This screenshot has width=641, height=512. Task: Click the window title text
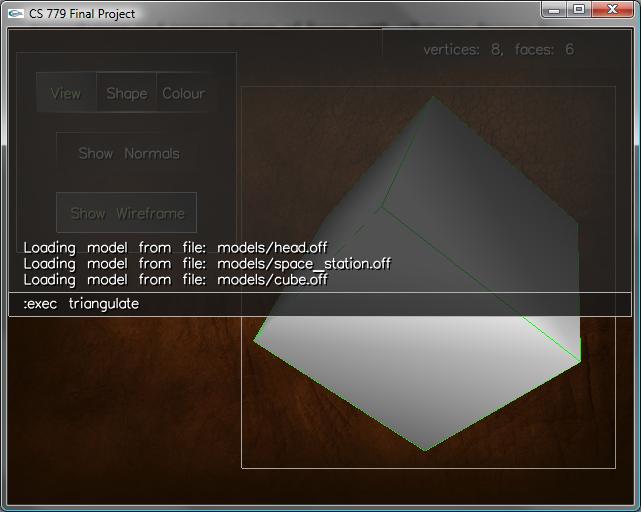pyautogui.click(x=82, y=14)
